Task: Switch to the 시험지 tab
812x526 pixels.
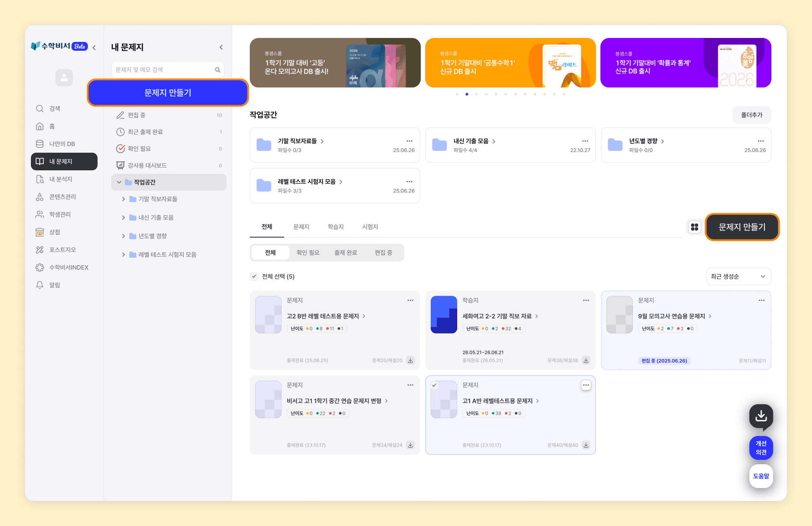Action: 370,227
